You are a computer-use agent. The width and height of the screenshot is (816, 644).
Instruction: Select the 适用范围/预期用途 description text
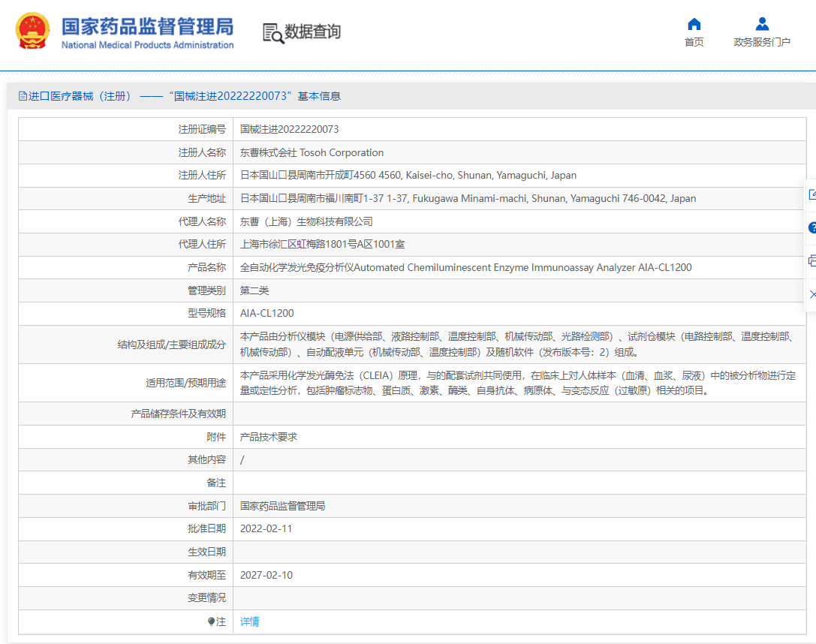point(518,383)
